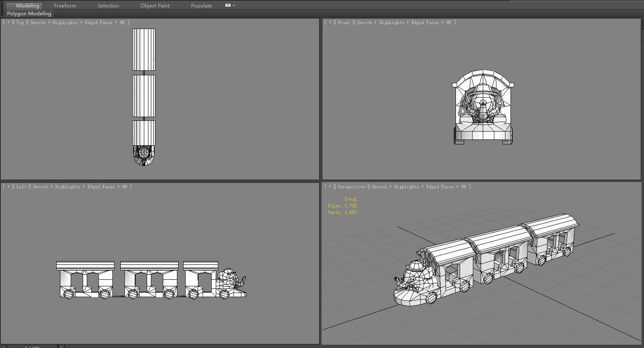
Task: Open the Perspective viewport [+] general menu
Action: pyautogui.click(x=330, y=187)
